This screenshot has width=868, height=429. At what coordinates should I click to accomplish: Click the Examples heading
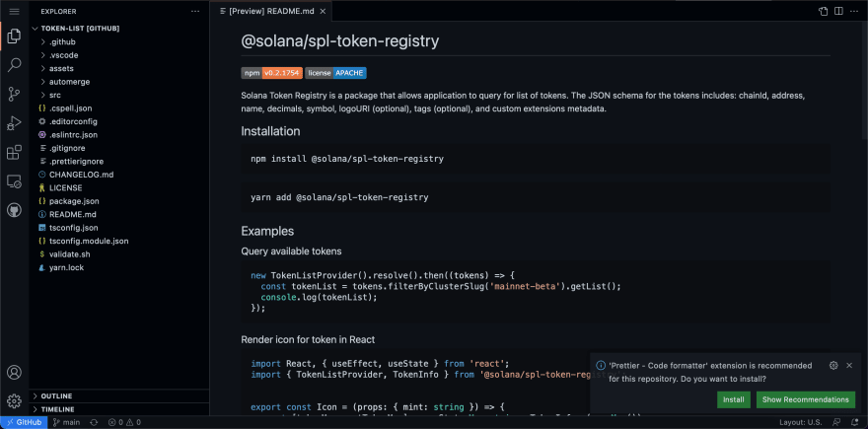267,231
